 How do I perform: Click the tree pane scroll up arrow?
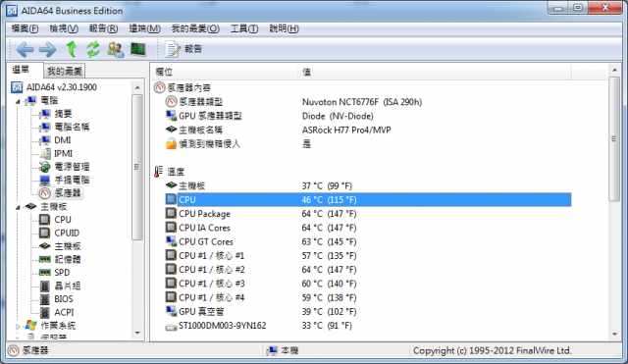pos(137,87)
